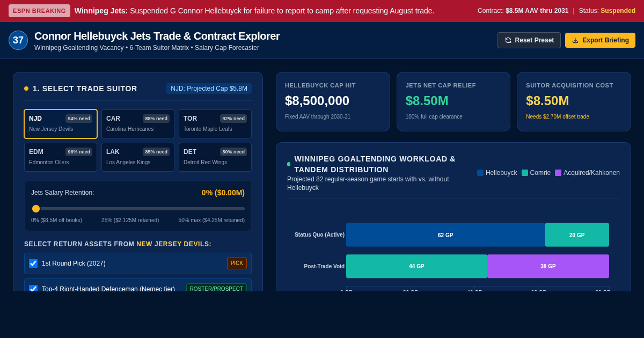This screenshot has width=644, height=338.
Task: Click the Reset Preset button
Action: coord(529,40)
